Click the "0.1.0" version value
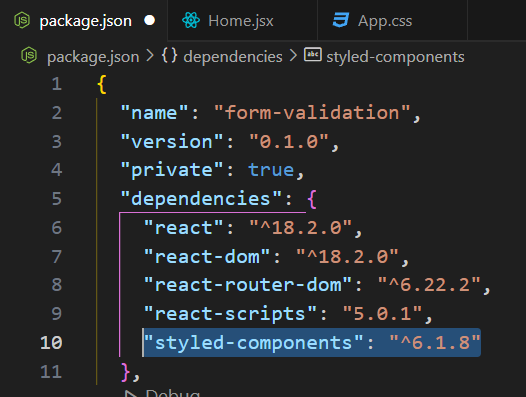Image resolution: width=526 pixels, height=397 pixels. [x=289, y=141]
